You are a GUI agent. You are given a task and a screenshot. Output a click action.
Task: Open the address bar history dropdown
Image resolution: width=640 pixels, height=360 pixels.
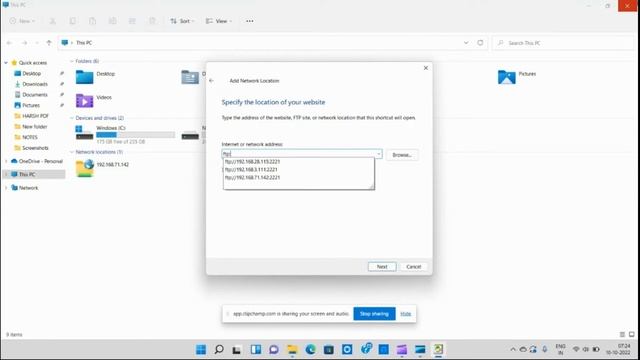(466, 42)
